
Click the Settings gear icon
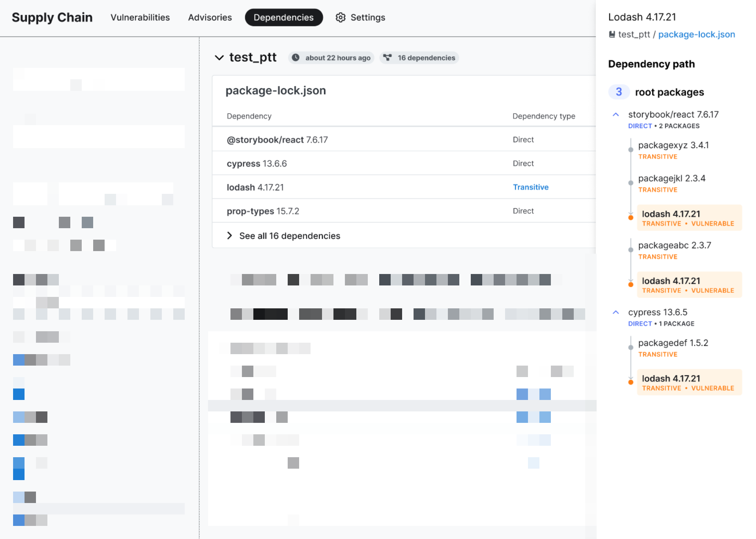(x=340, y=18)
